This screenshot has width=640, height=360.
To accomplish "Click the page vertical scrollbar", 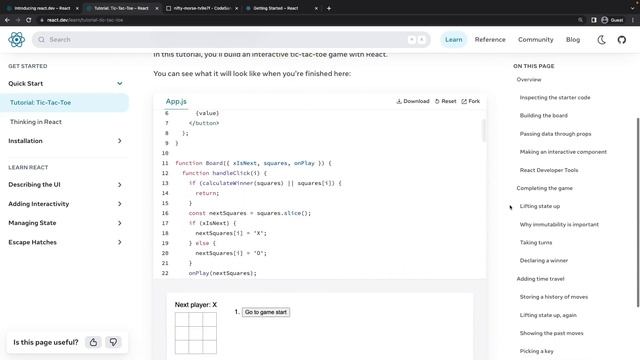I will click(x=638, y=212).
